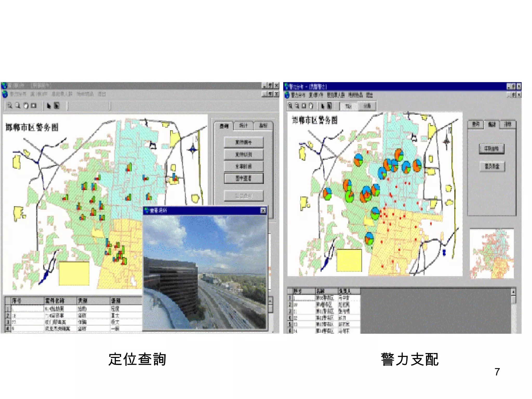Open 警力分布 menu in right window

[x=298, y=95]
